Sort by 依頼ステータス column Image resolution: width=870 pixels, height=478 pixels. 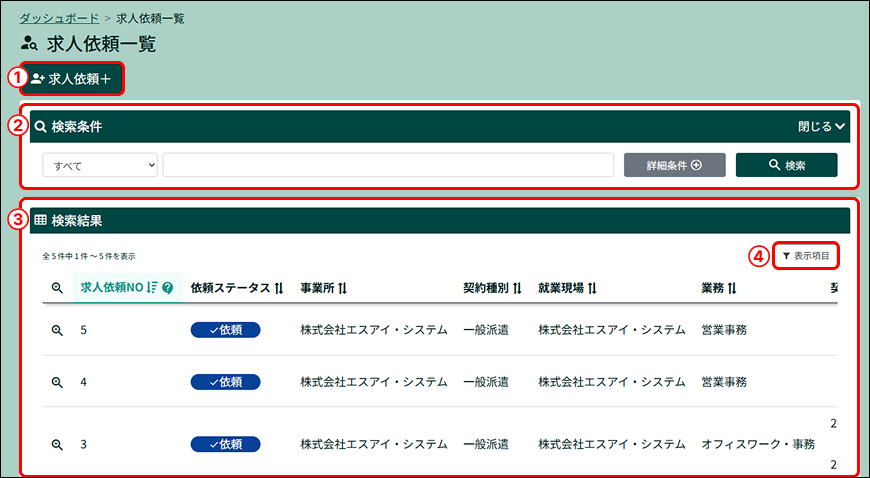(x=237, y=288)
